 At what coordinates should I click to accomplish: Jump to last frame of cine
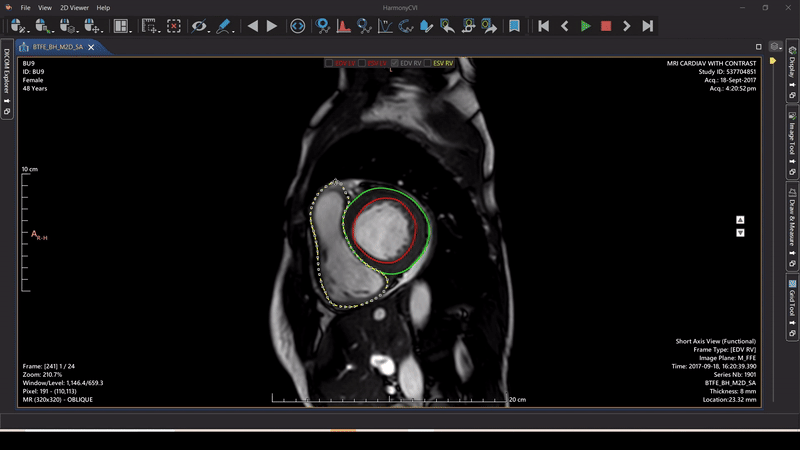647,26
